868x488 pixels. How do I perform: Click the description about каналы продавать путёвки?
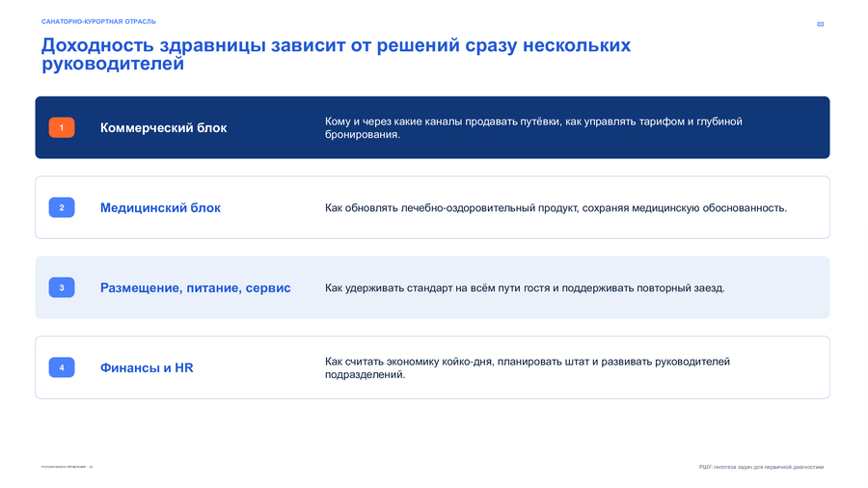533,128
